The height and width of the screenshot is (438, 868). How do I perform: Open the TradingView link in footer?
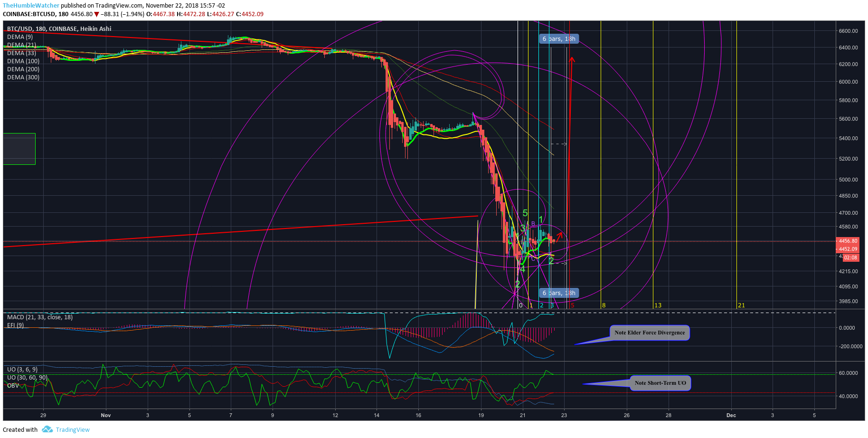click(x=73, y=429)
